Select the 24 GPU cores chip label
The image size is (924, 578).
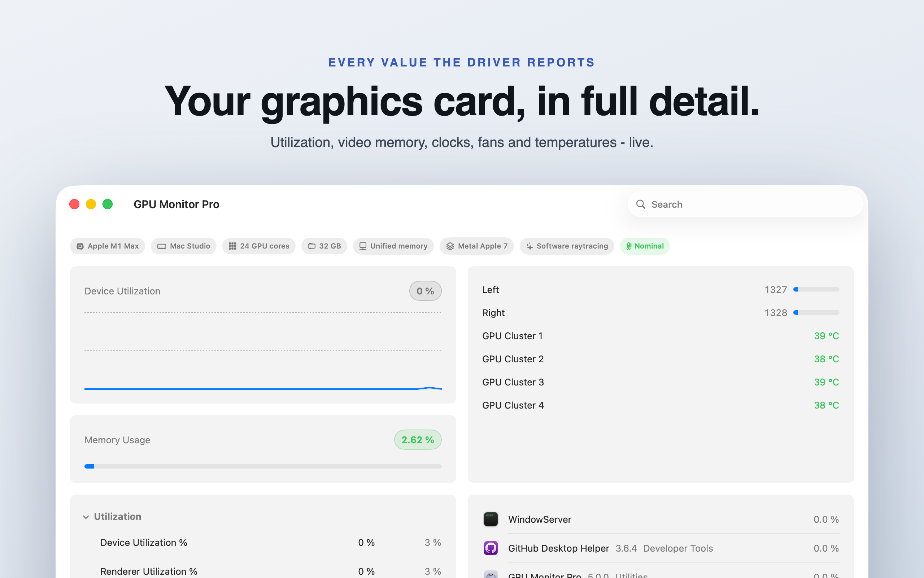point(265,246)
